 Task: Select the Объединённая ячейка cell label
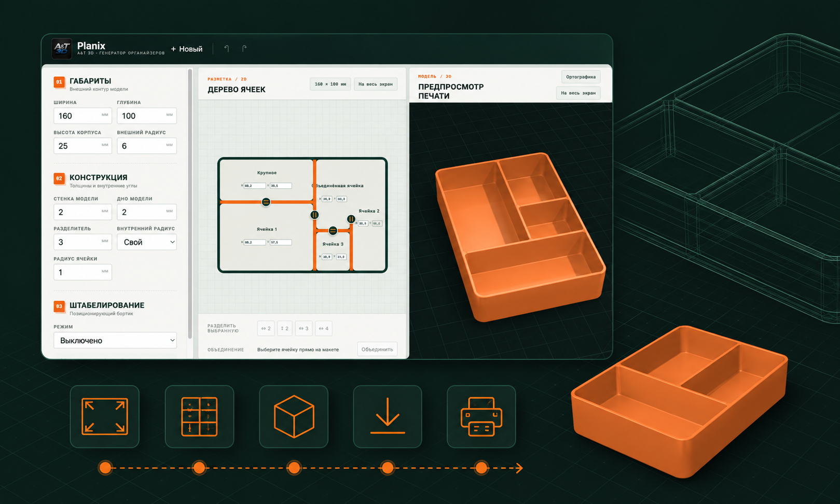tap(338, 186)
